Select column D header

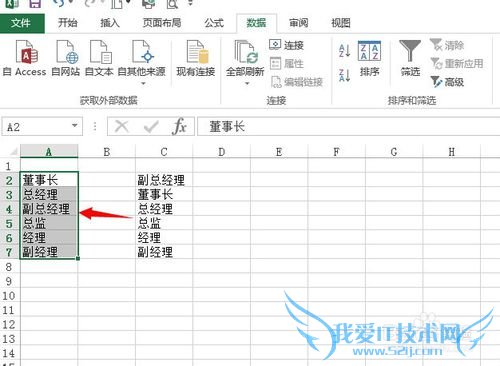(x=221, y=152)
